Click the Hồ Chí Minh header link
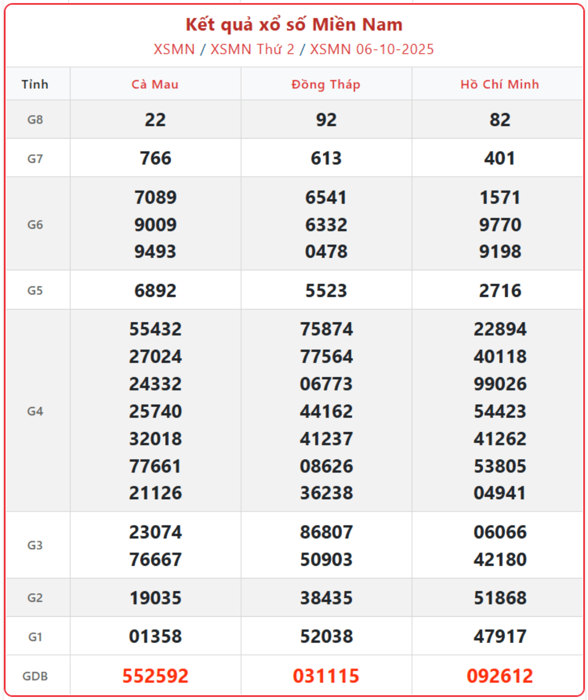The width and height of the screenshot is (588, 700). point(499,84)
